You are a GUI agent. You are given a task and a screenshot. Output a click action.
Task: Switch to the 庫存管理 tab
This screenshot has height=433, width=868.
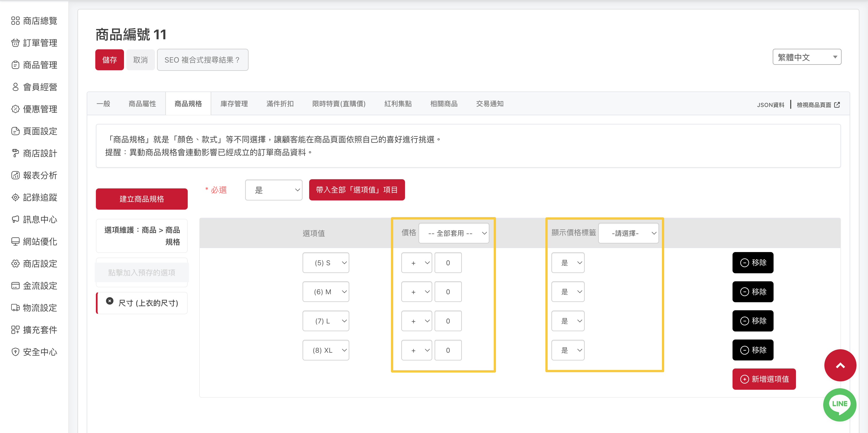pos(234,104)
